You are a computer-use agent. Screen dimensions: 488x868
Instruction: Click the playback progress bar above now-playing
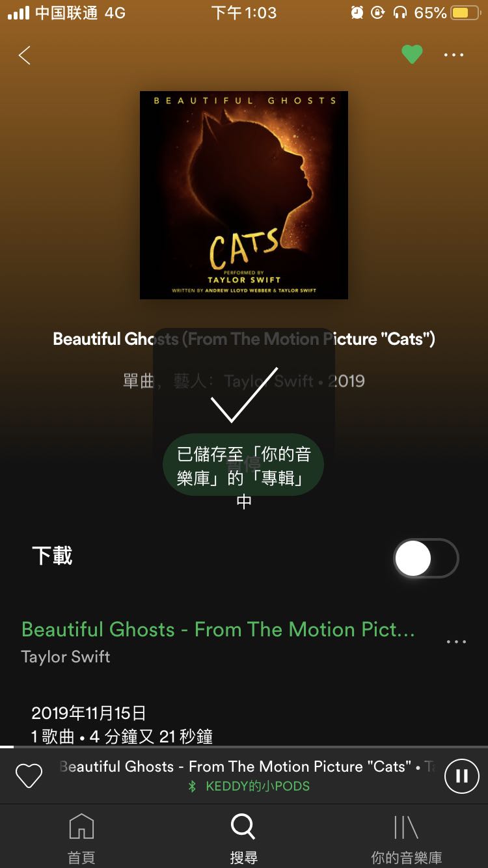point(244,747)
